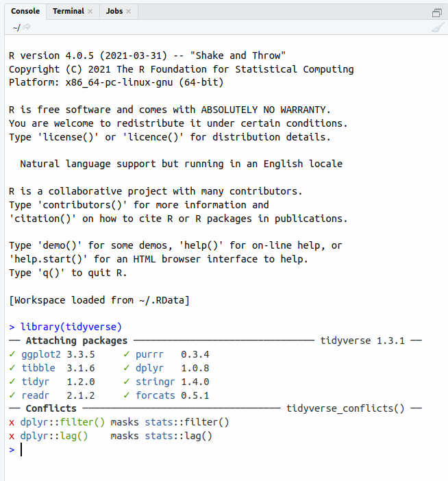Close the Jobs tab
Image resolution: width=448 pixels, height=481 pixels.
click(x=129, y=12)
